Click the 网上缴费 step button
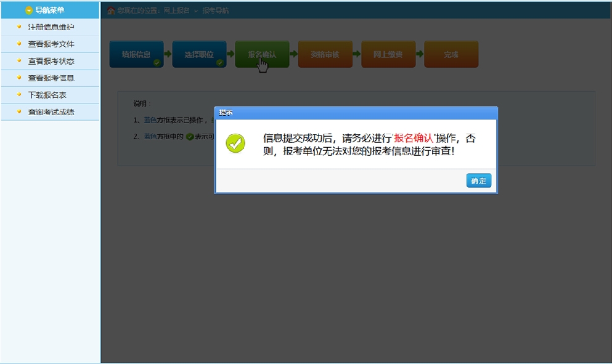This screenshot has width=612, height=364. tap(388, 54)
